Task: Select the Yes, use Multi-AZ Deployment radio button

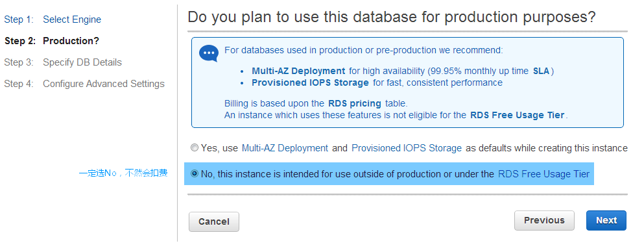Action: click(x=195, y=147)
